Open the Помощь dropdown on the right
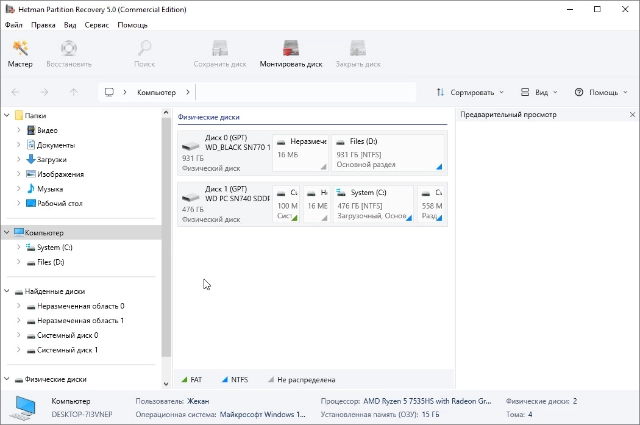The height and width of the screenshot is (425, 640). coord(601,92)
